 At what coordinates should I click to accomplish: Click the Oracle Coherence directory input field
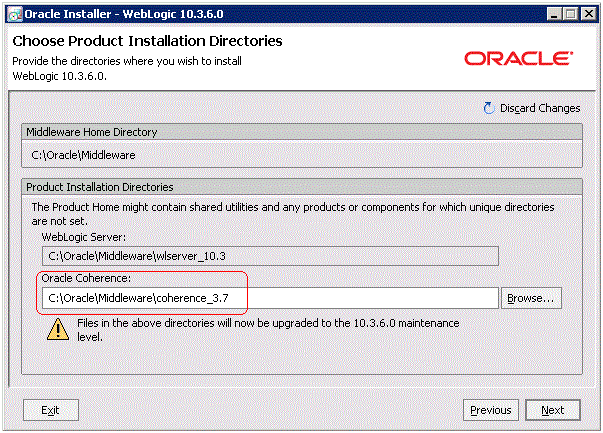[270, 298]
